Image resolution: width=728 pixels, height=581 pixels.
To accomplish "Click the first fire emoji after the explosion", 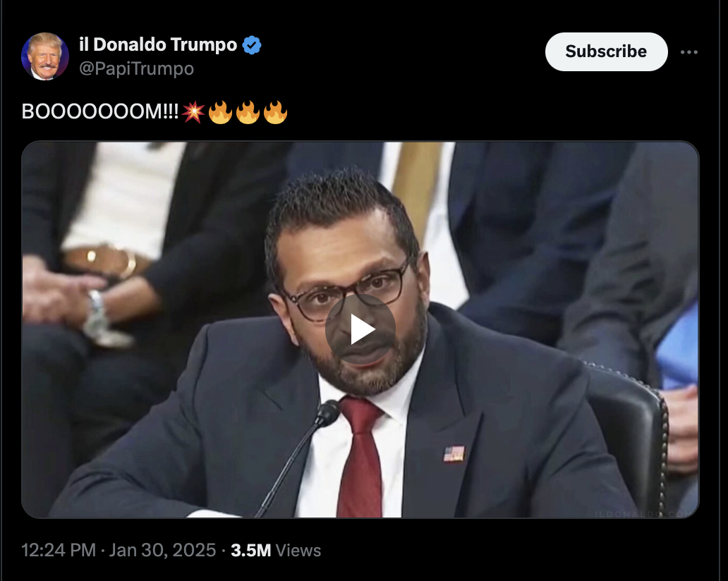I will pos(220,112).
